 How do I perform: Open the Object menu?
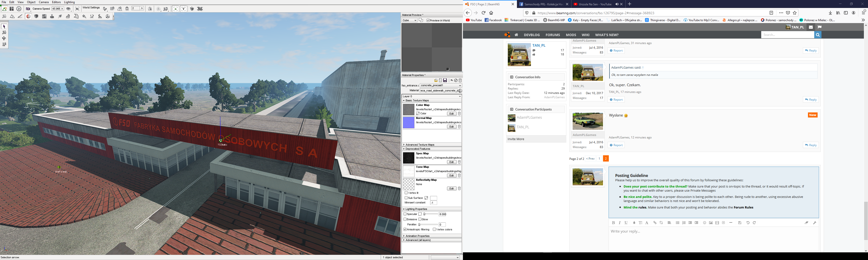pyautogui.click(x=31, y=2)
